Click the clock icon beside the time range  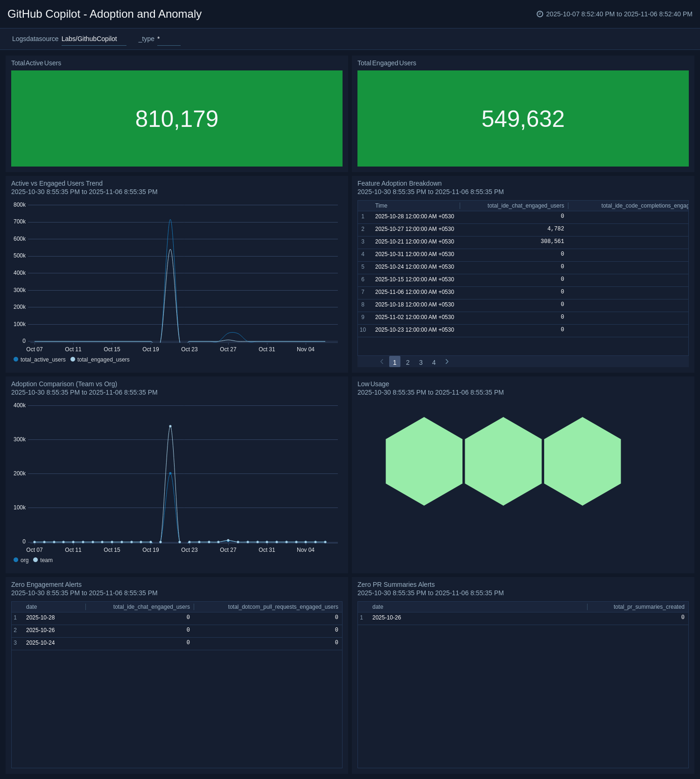(x=540, y=14)
